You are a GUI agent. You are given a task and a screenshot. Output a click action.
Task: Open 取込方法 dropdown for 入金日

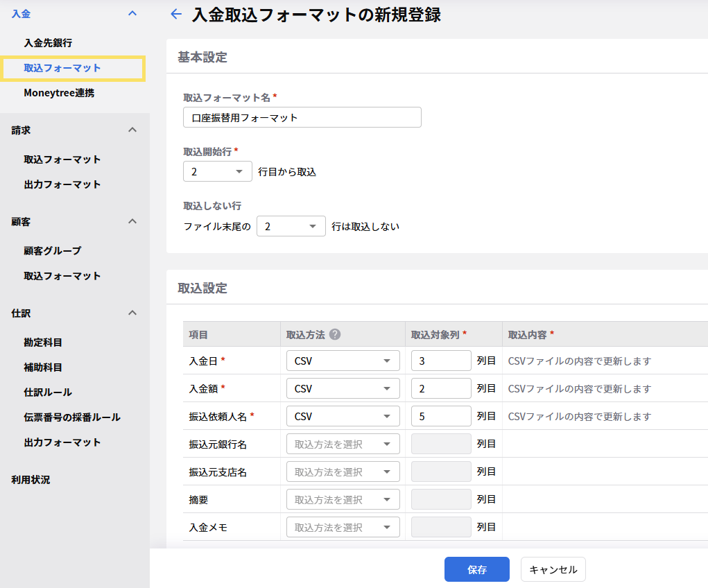tap(343, 361)
